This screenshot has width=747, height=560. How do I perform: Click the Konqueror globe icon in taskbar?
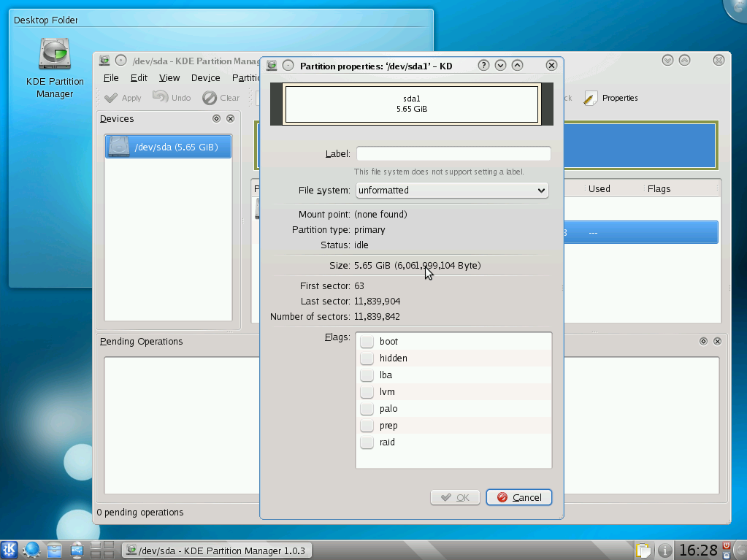click(x=31, y=550)
